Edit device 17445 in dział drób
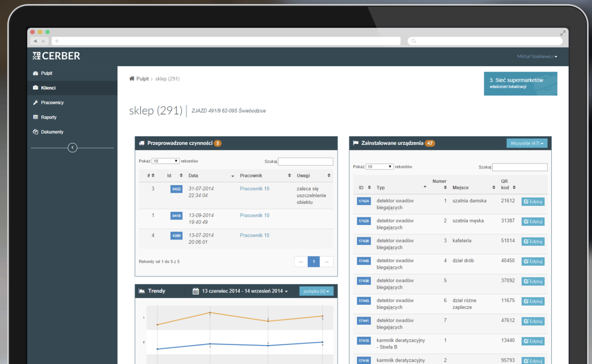This screenshot has width=592, height=364. coord(533,261)
